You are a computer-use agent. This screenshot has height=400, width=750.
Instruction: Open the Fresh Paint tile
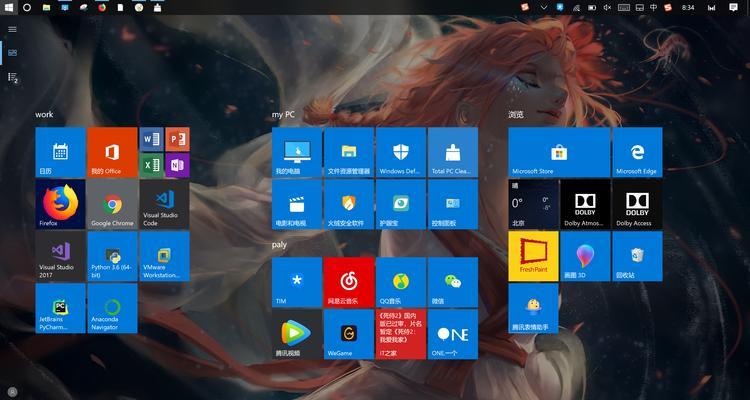pos(533,256)
